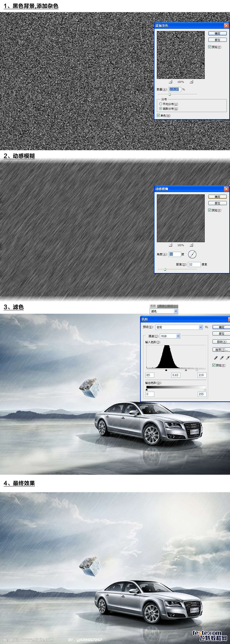The height and width of the screenshot is (644, 230).
Task: Click the angle dial in Motion Blur
Action: pos(192,254)
